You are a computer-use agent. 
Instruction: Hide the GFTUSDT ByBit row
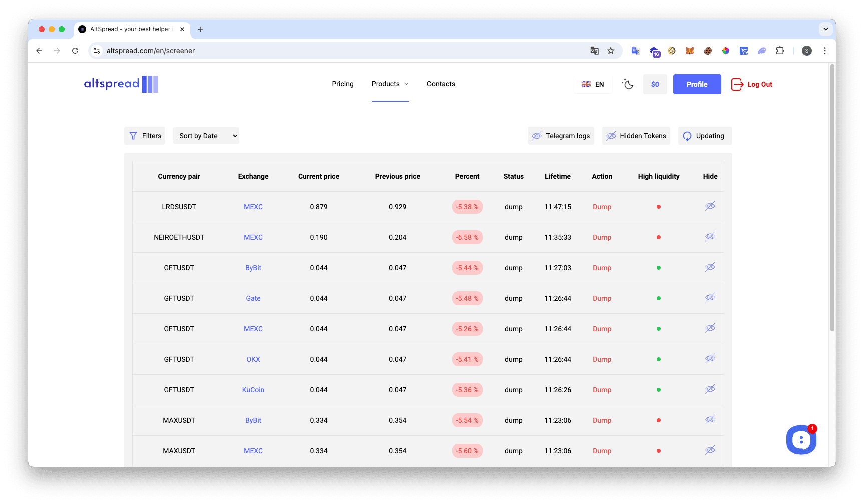710,267
